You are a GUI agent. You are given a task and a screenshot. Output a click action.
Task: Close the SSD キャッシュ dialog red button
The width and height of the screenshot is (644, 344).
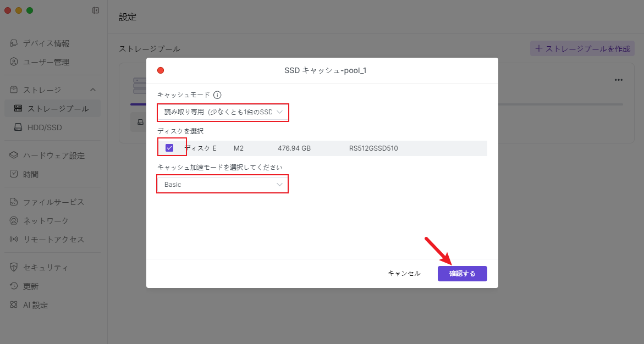click(x=161, y=70)
